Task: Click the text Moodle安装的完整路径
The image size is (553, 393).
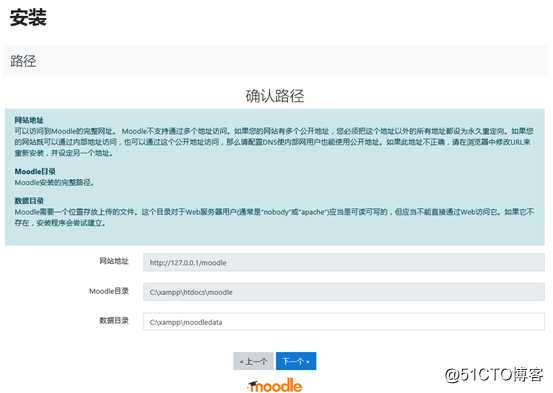Action: [54, 182]
